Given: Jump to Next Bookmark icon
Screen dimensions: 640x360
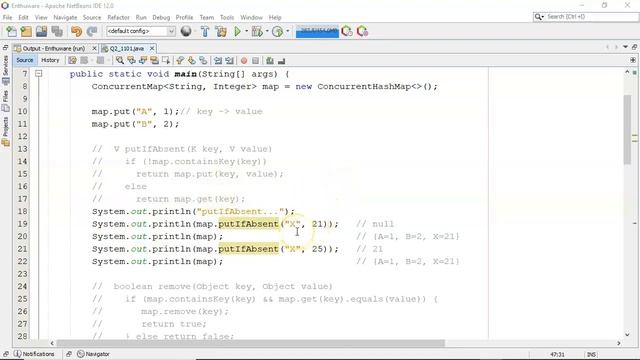Looking at the screenshot, I should pyautogui.click(x=191, y=60).
